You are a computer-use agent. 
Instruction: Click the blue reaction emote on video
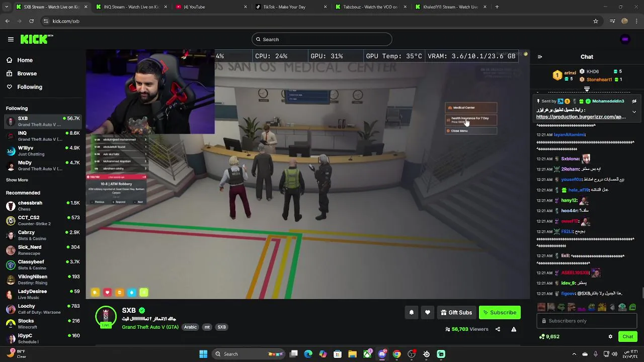(x=131, y=292)
